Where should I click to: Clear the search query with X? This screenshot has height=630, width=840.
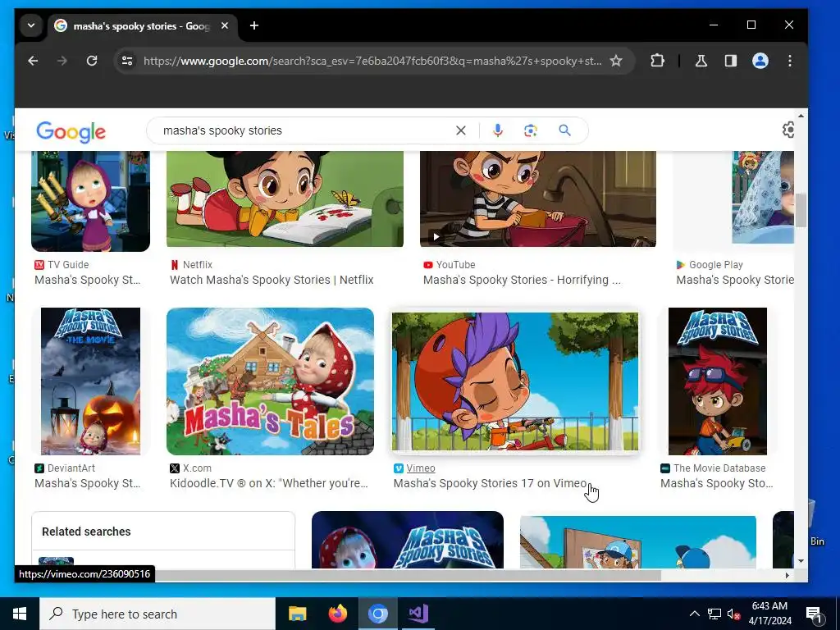[x=461, y=130]
